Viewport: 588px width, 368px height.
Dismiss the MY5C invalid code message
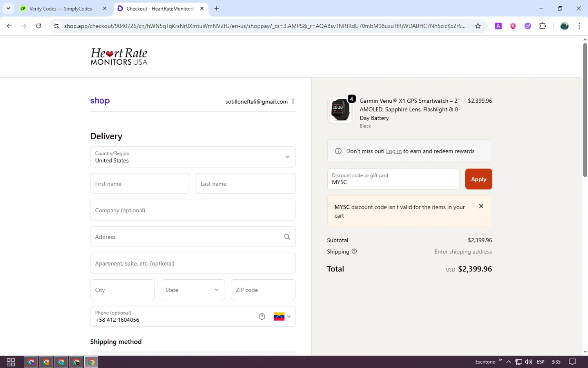481,206
